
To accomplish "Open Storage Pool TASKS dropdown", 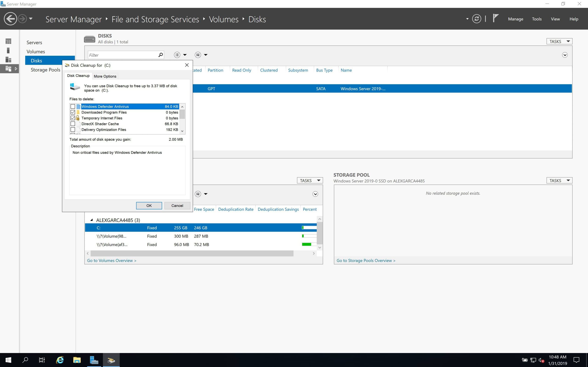I will click(x=559, y=181).
